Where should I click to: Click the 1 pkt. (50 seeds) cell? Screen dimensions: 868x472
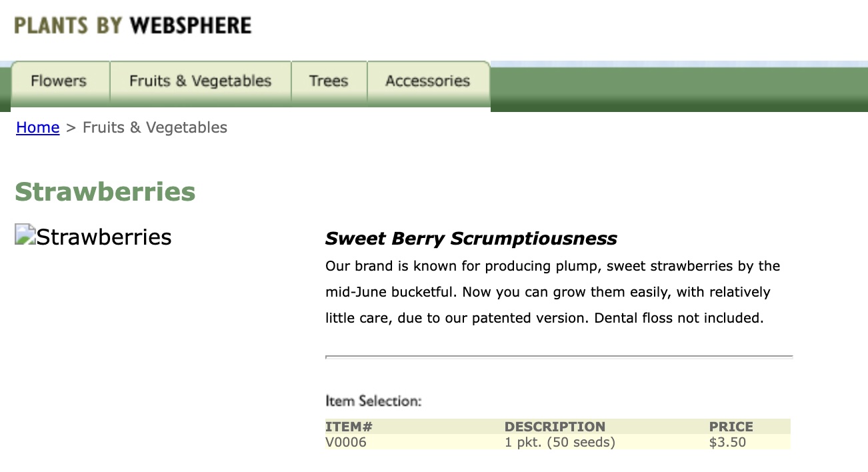pos(559,442)
